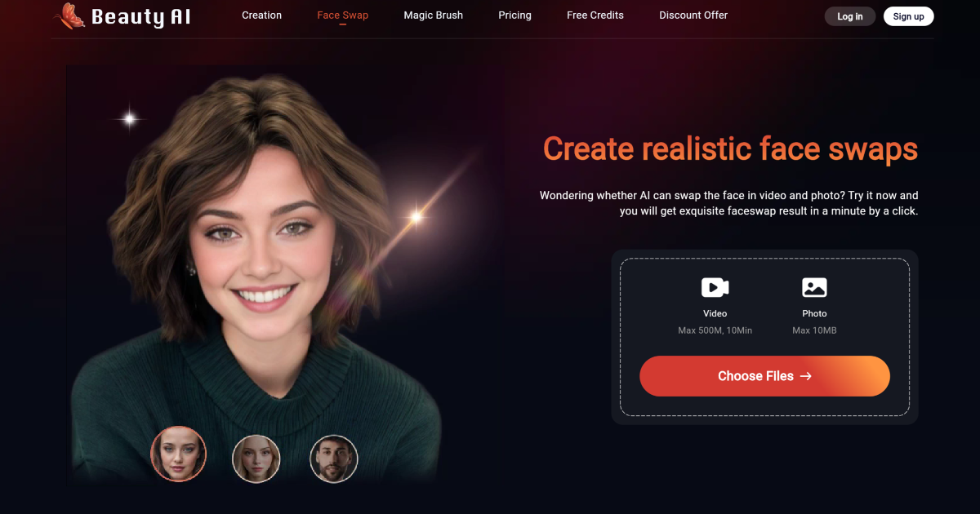Viewport: 980px width, 514px height.
Task: Select the Face Swap tab
Action: click(342, 16)
